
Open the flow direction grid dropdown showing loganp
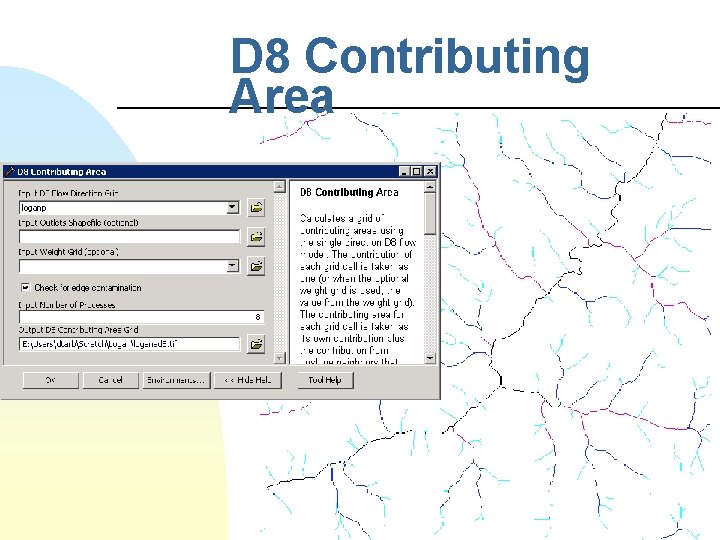(x=233, y=208)
